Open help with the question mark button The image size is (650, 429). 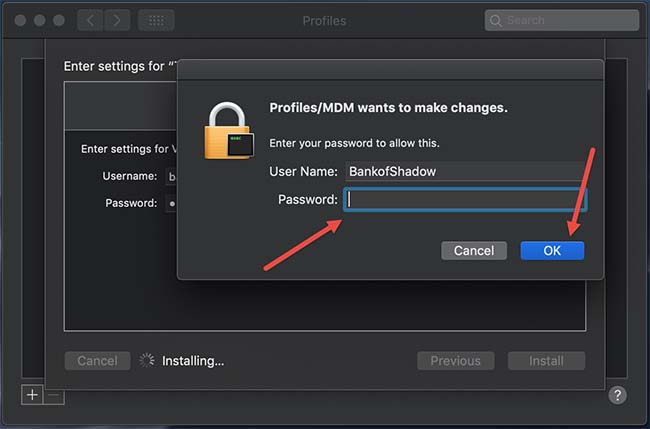coord(617,395)
